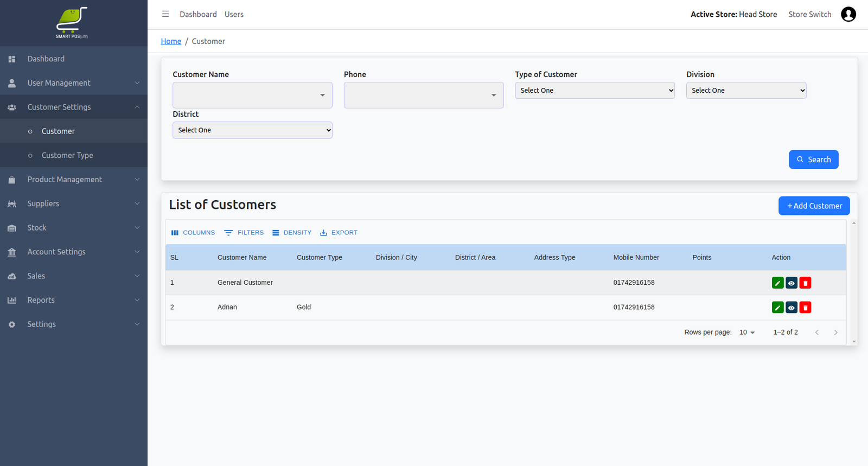The height and width of the screenshot is (466, 868).
Task: Open the District select
Action: [252, 130]
